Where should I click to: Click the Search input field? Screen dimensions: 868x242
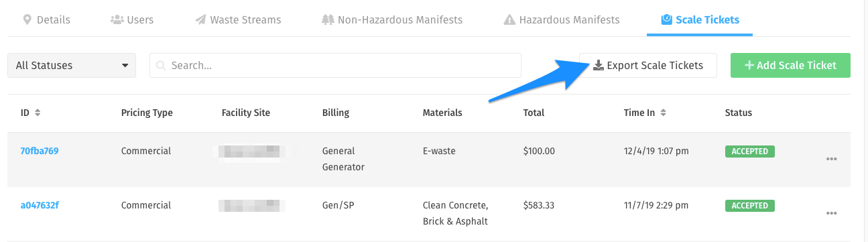pyautogui.click(x=335, y=66)
